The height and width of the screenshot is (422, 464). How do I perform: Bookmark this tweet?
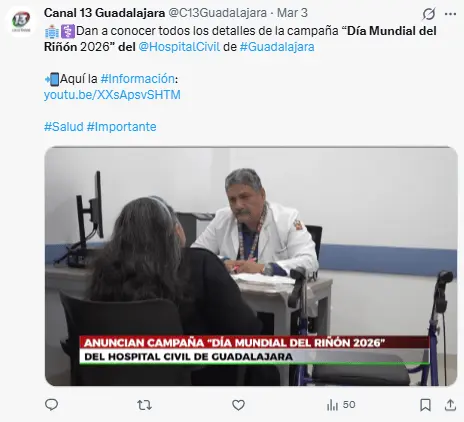tap(425, 405)
